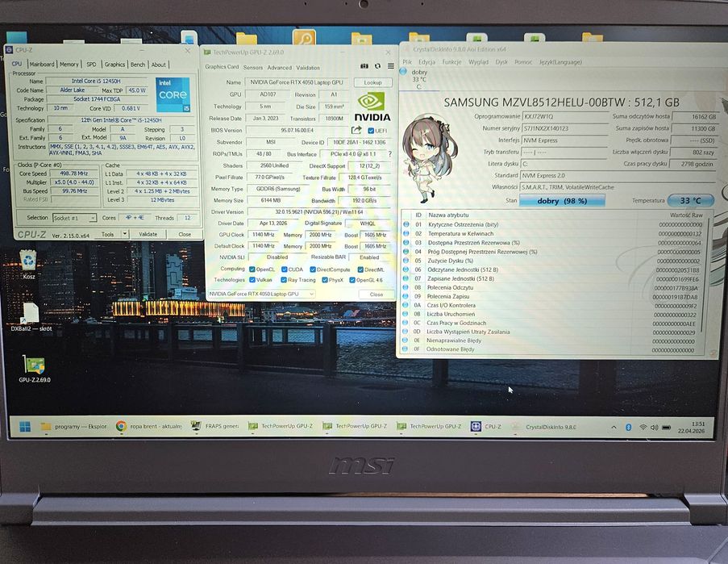Click the GPU-Z refresh icon
Screen dimensions: 728x564
[x=377, y=66]
